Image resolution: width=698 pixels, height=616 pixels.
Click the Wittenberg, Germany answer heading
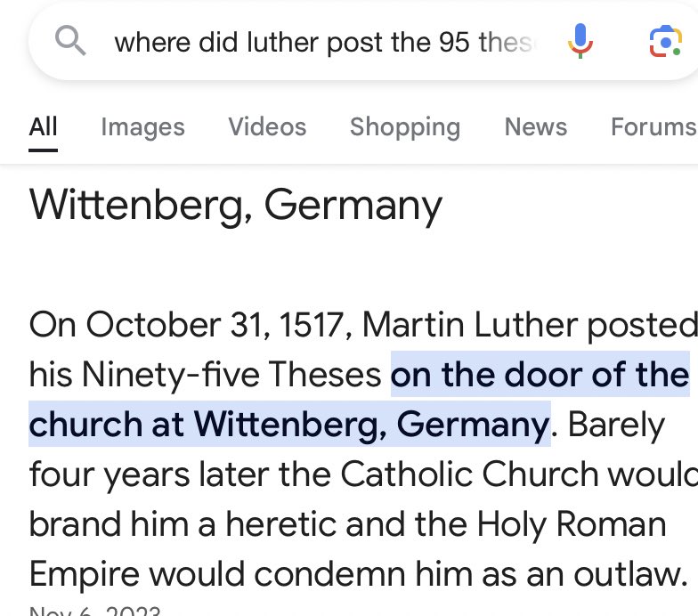pos(235,206)
